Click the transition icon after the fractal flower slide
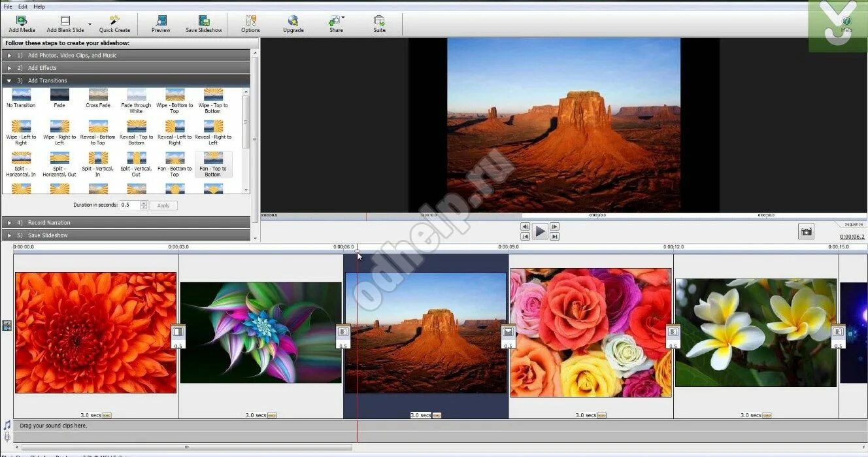 pos(343,332)
